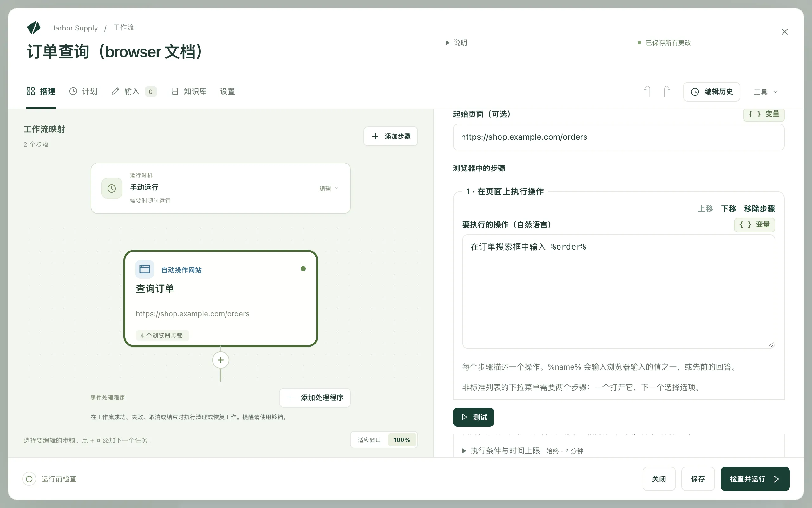Select the 查询订单 step title

tap(155, 289)
